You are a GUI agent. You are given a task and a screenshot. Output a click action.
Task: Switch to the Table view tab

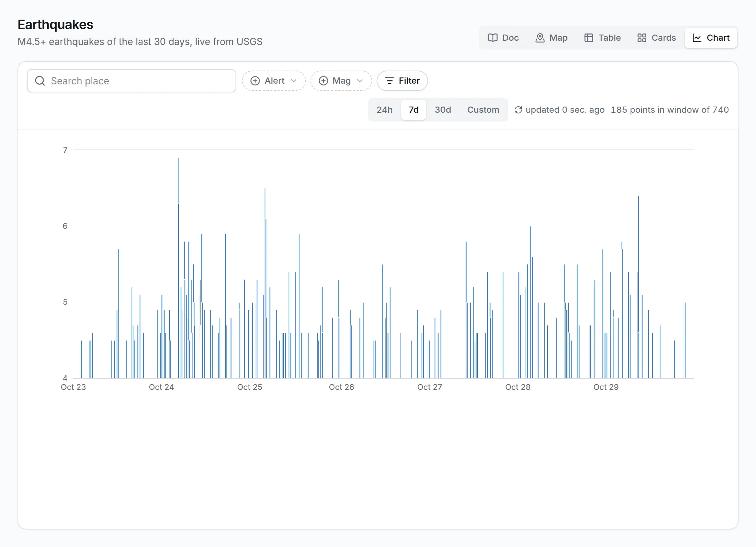coord(602,38)
